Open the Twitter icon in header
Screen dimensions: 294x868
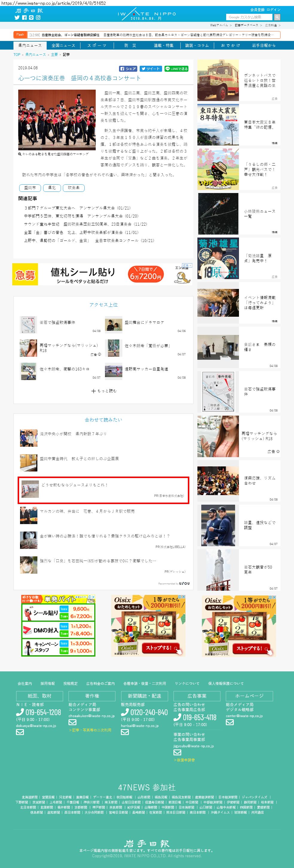tap(17, 18)
